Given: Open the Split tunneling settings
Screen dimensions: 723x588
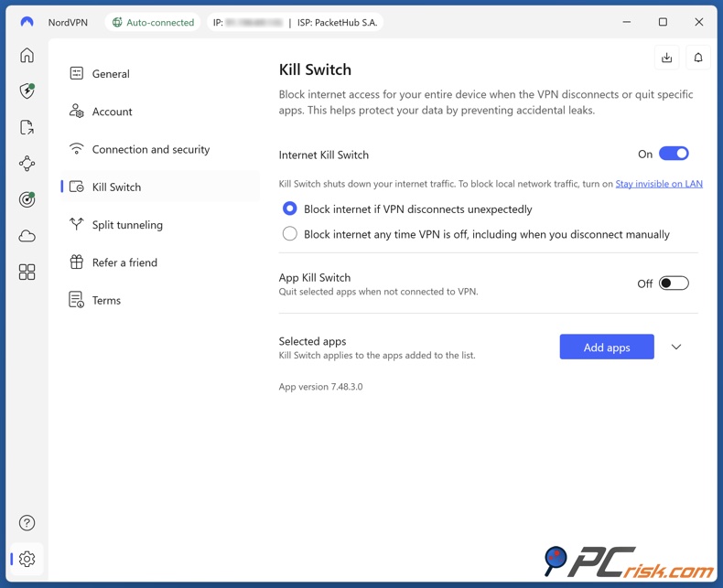Looking at the screenshot, I should pyautogui.click(x=127, y=225).
